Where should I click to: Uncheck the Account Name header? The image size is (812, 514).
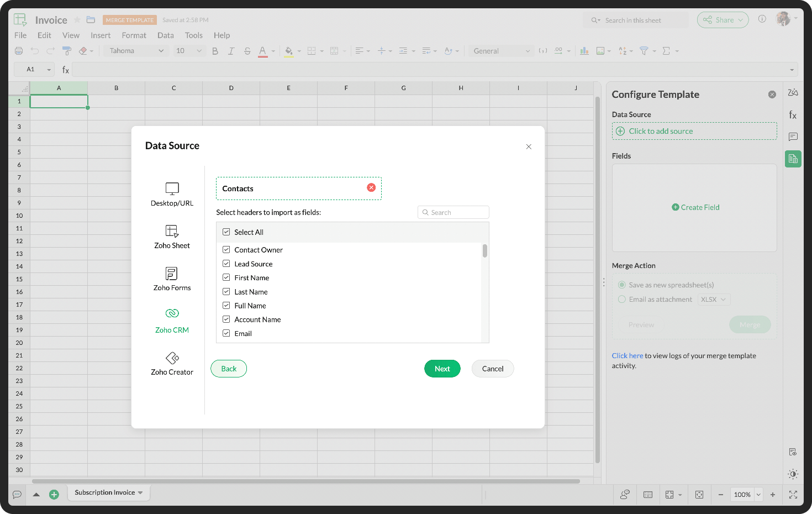[x=226, y=319]
